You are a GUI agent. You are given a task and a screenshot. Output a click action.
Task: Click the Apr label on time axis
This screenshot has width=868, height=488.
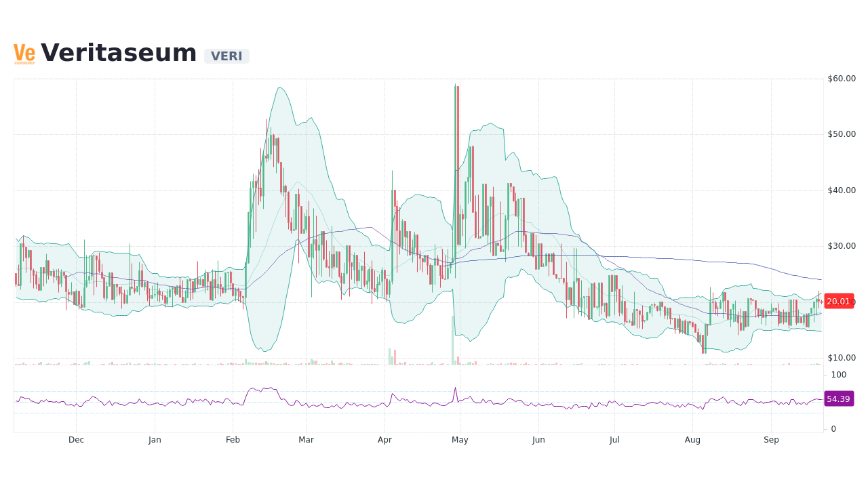click(384, 440)
